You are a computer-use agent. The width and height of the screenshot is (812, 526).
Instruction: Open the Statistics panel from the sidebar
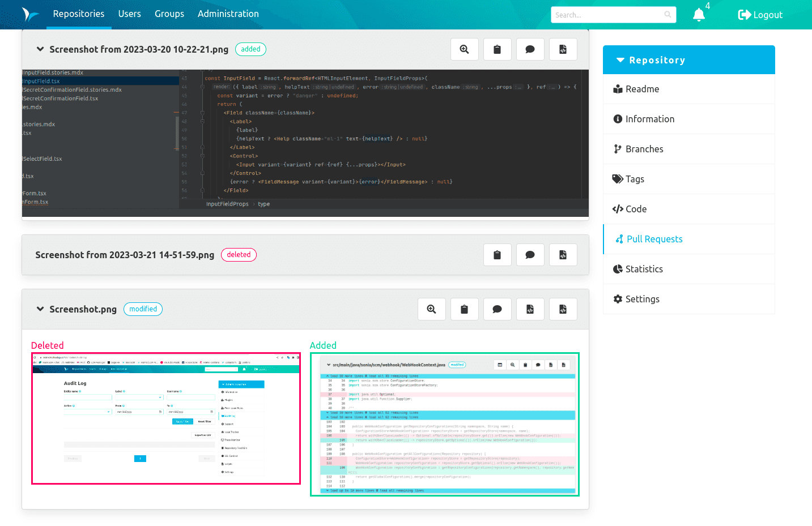[x=644, y=269]
